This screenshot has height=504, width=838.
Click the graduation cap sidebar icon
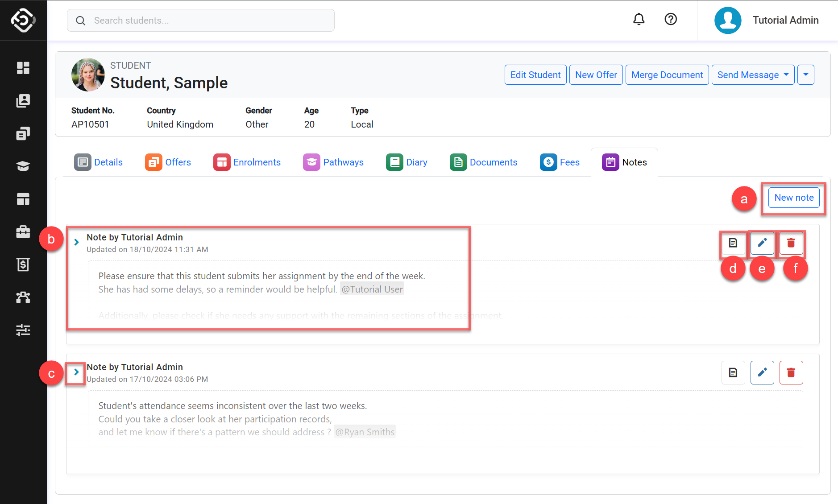point(23,166)
